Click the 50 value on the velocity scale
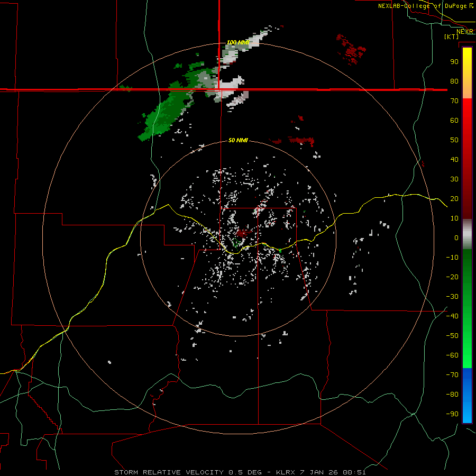The width and height of the screenshot is (476, 476). pos(454,140)
